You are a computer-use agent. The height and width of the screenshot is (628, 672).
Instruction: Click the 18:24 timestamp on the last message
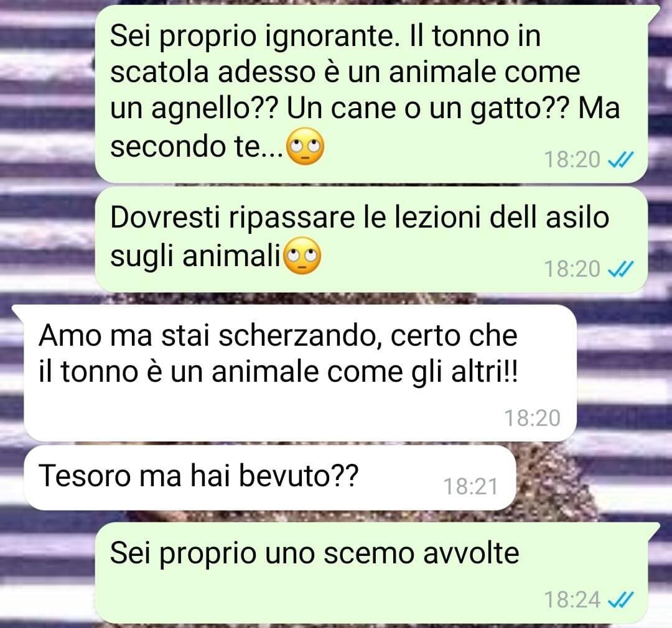tap(572, 600)
